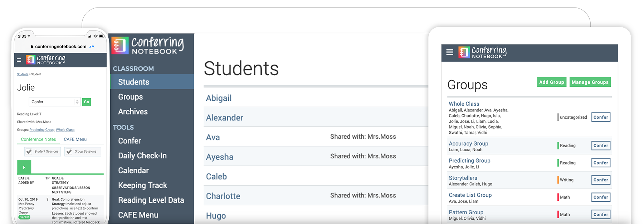Image resolution: width=644 pixels, height=224 pixels.
Task: Tap the hamburger menu on the phone screen
Action: pyautogui.click(x=19, y=60)
